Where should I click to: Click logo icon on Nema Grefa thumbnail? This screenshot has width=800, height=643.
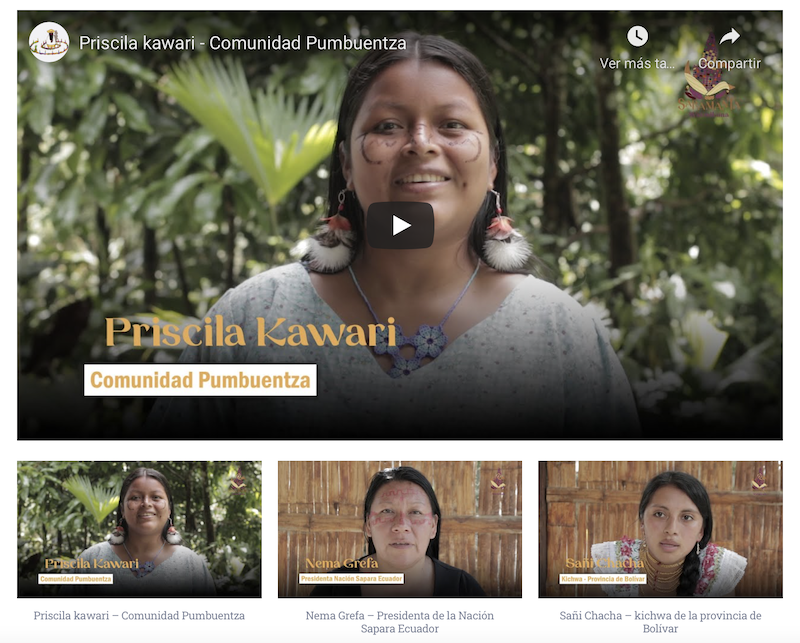497,479
